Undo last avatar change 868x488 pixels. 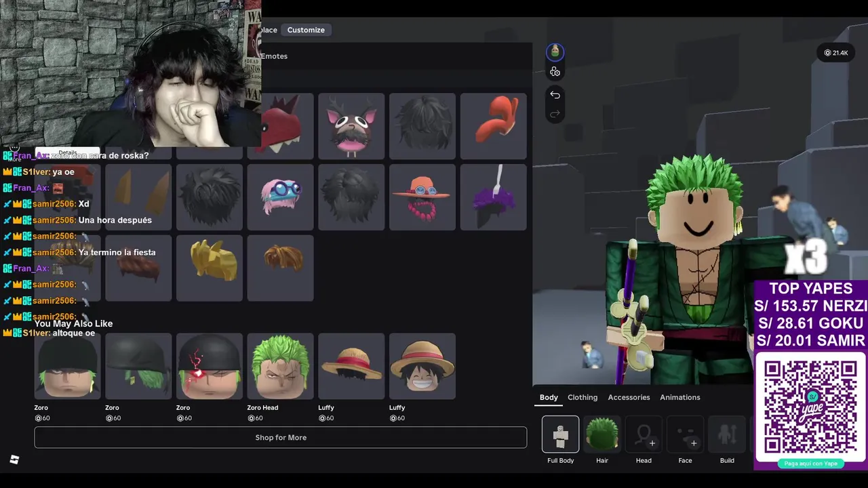(555, 95)
